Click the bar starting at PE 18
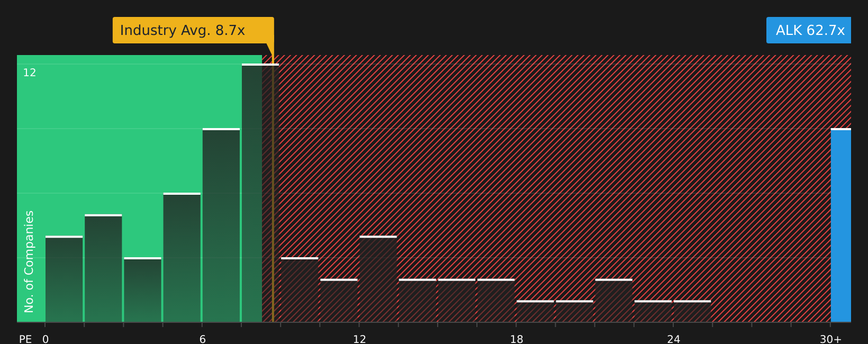 [x=535, y=312]
